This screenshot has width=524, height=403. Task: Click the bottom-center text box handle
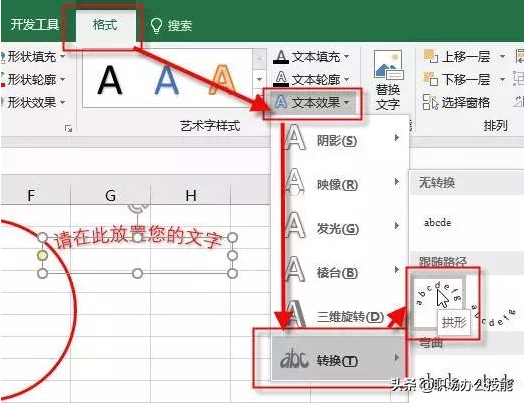click(137, 273)
